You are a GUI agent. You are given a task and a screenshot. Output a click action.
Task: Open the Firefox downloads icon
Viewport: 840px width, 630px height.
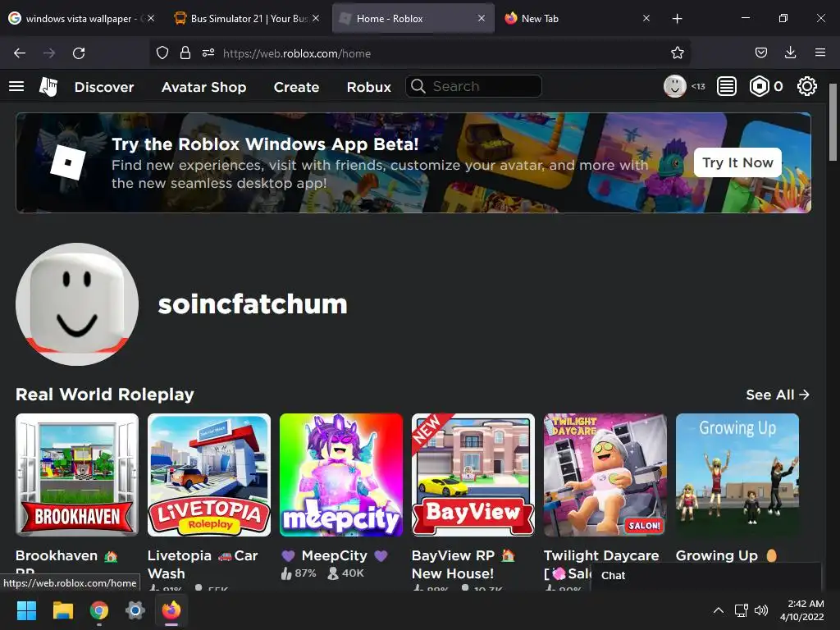[790, 53]
